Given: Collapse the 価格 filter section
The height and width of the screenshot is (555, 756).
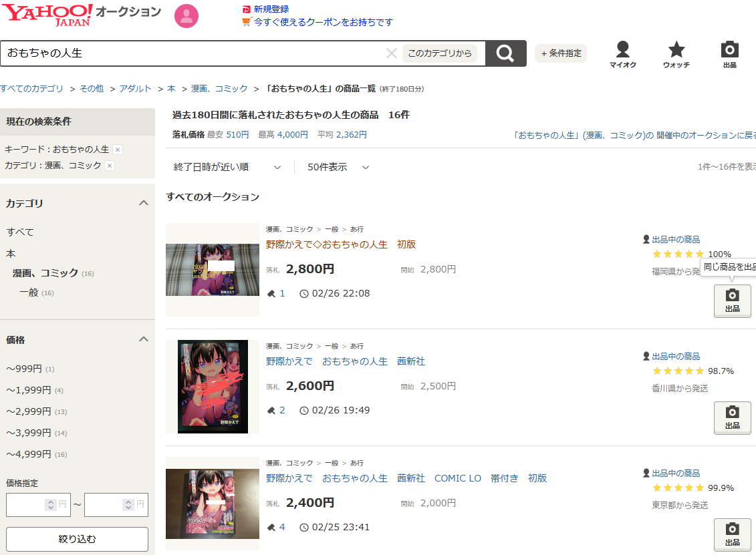Looking at the screenshot, I should pos(143,339).
